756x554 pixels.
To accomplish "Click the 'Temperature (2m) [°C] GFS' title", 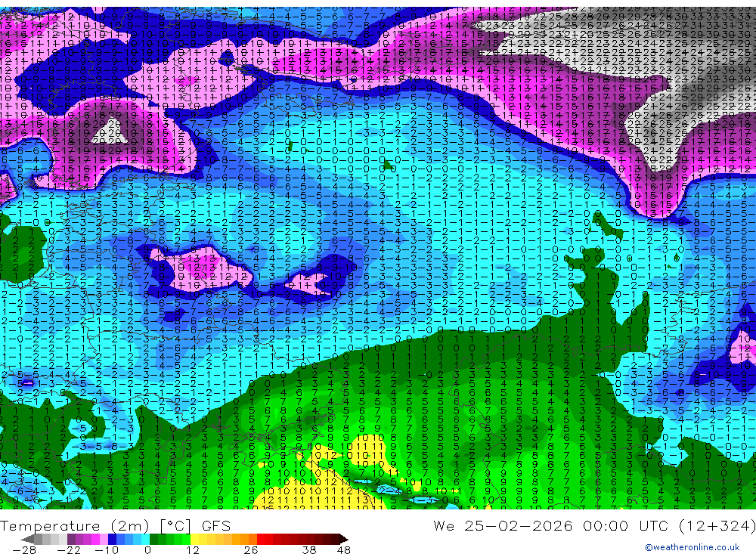I will tap(115, 525).
